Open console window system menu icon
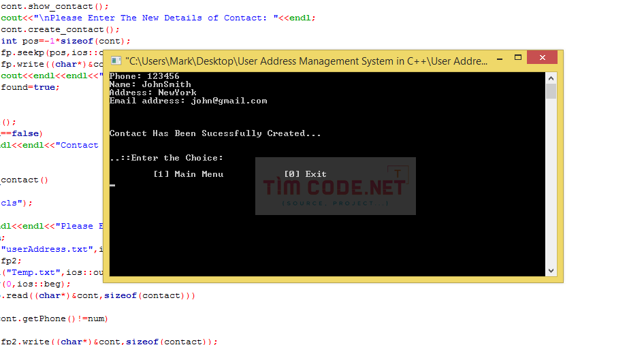 point(116,61)
